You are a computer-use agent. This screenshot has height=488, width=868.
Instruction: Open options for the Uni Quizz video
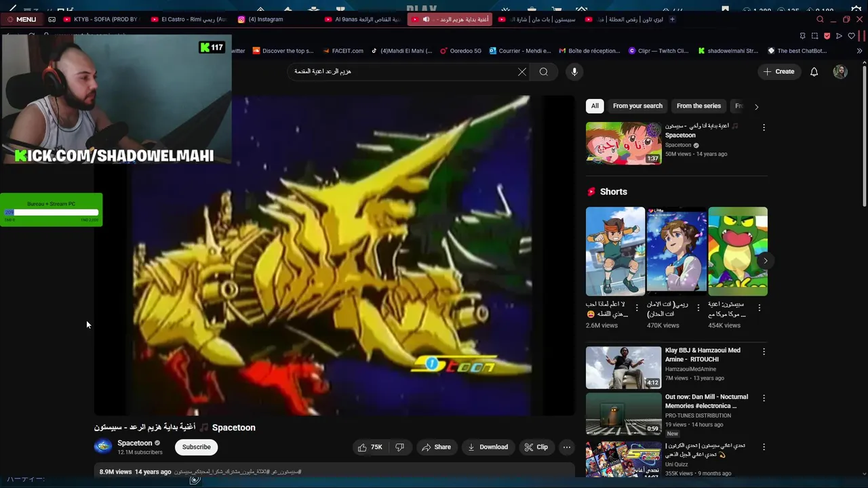764,447
